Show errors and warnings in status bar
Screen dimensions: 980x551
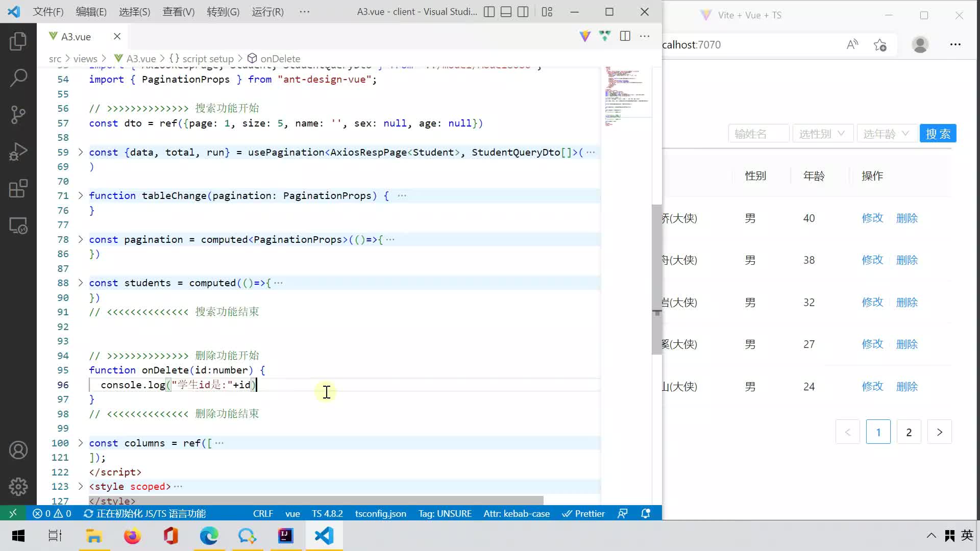click(x=52, y=513)
